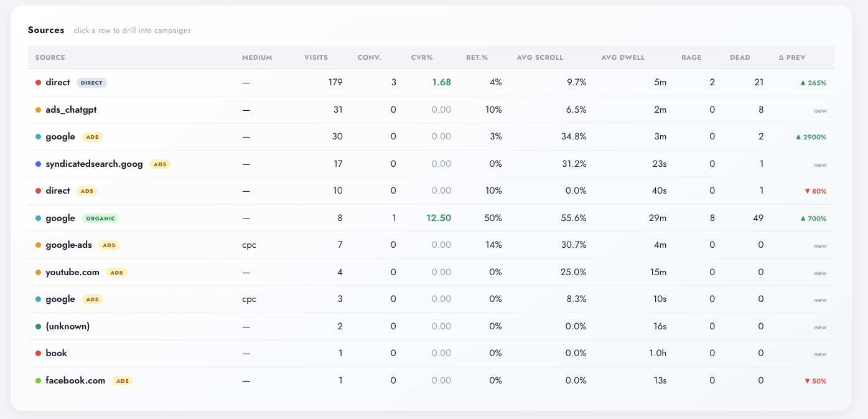Drill into syndicatedsearch.goog source
Screen dimensions: 868x419
[431, 164]
